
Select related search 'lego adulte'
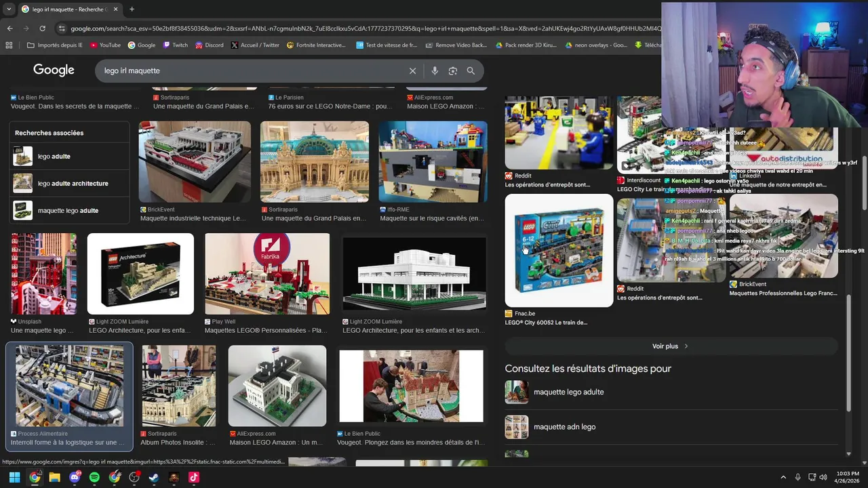click(x=69, y=157)
